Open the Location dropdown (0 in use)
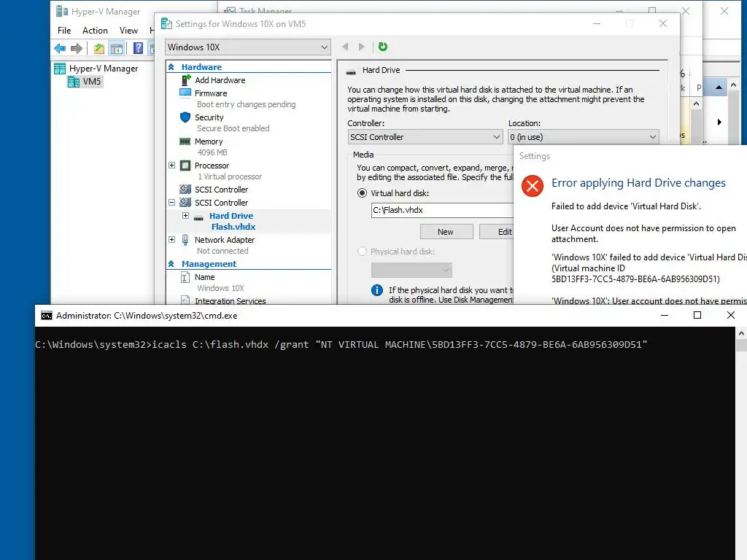 (x=583, y=137)
